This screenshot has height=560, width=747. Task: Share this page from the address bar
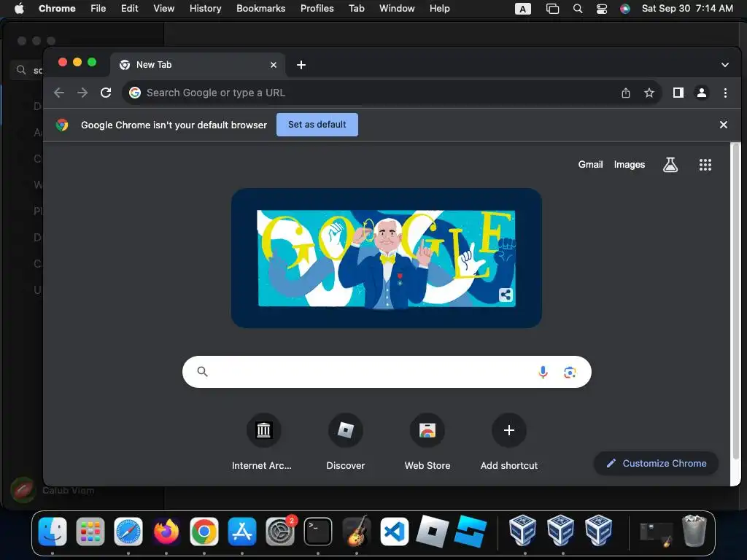coord(625,93)
